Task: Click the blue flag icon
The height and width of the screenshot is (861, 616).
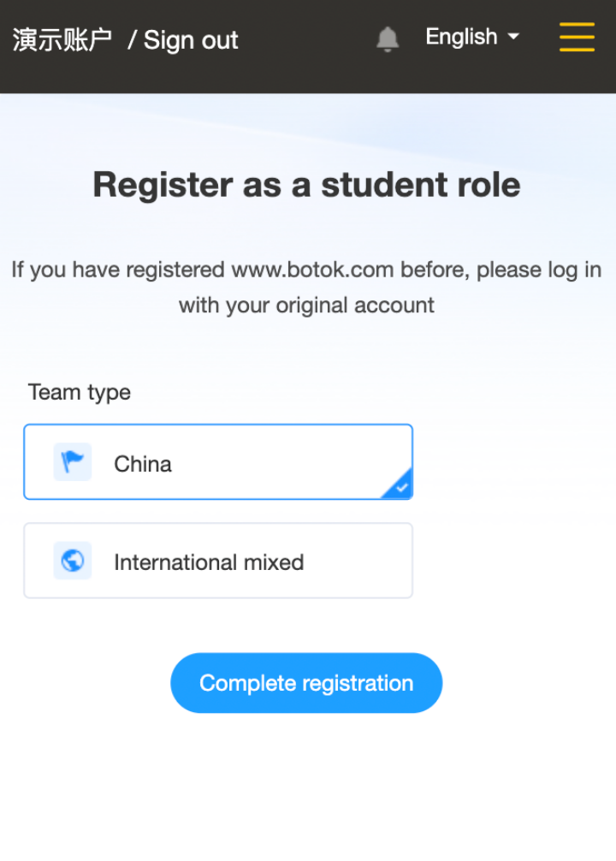Action: pos(73,462)
